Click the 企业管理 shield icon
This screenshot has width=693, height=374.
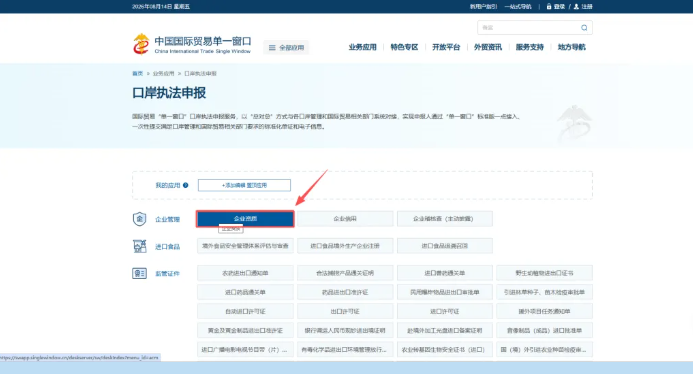(139, 219)
